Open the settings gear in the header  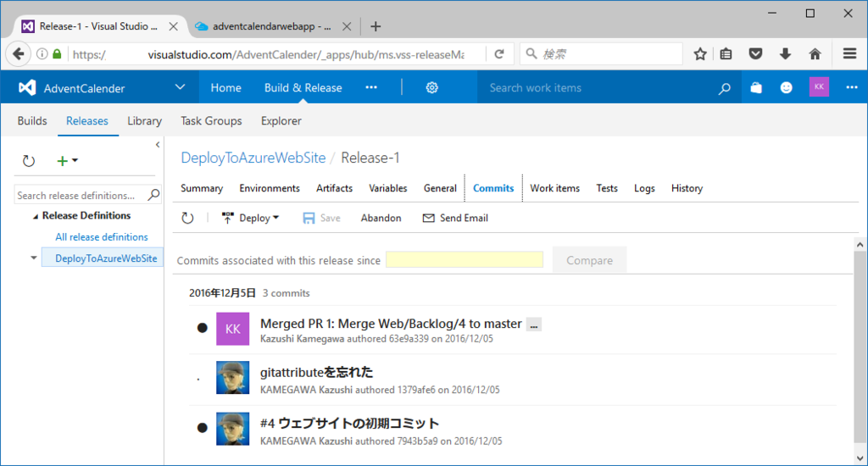[x=431, y=87]
